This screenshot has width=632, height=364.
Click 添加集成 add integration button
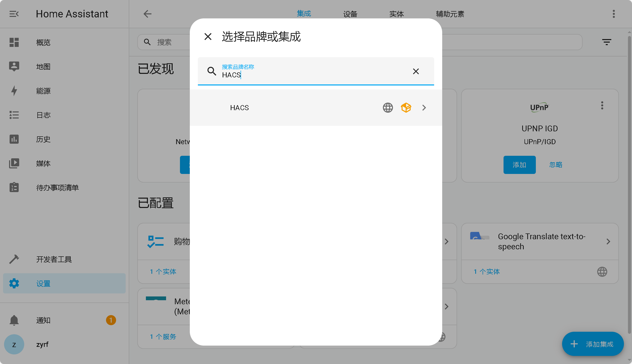tap(593, 344)
